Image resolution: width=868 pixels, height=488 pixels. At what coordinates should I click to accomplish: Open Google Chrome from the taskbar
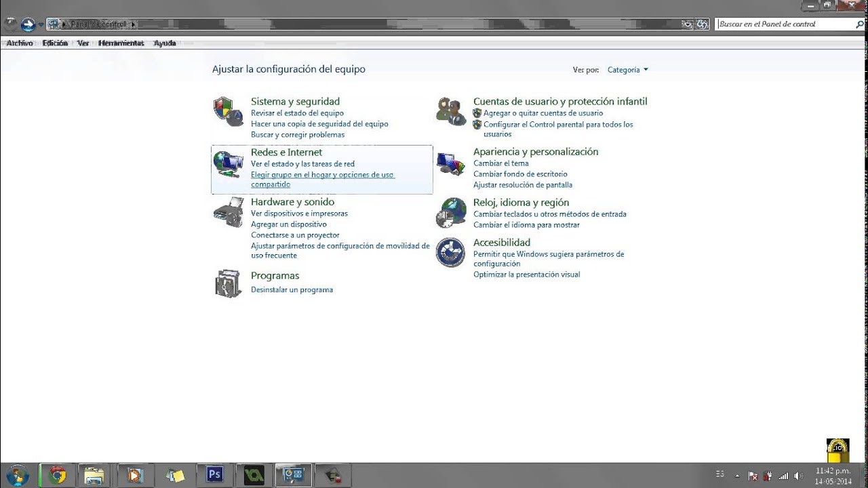click(x=58, y=475)
